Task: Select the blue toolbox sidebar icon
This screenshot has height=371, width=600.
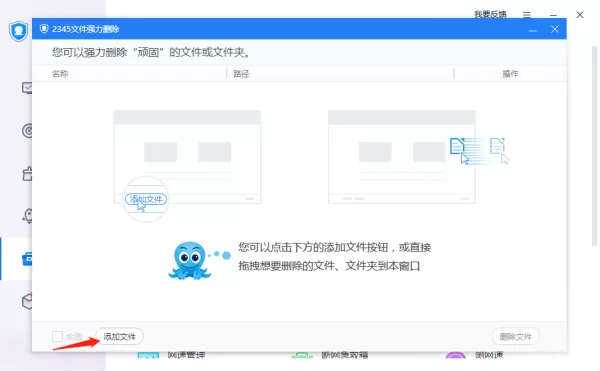Action: pyautogui.click(x=27, y=259)
